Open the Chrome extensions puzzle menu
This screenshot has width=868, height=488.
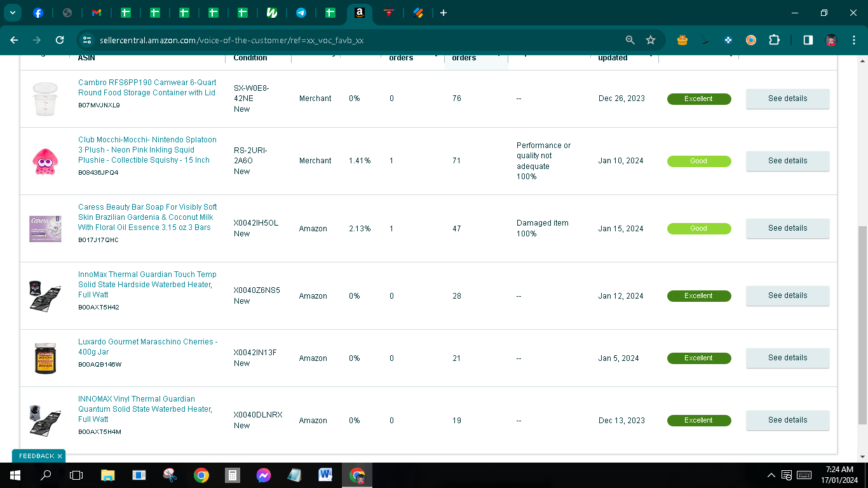pyautogui.click(x=774, y=40)
